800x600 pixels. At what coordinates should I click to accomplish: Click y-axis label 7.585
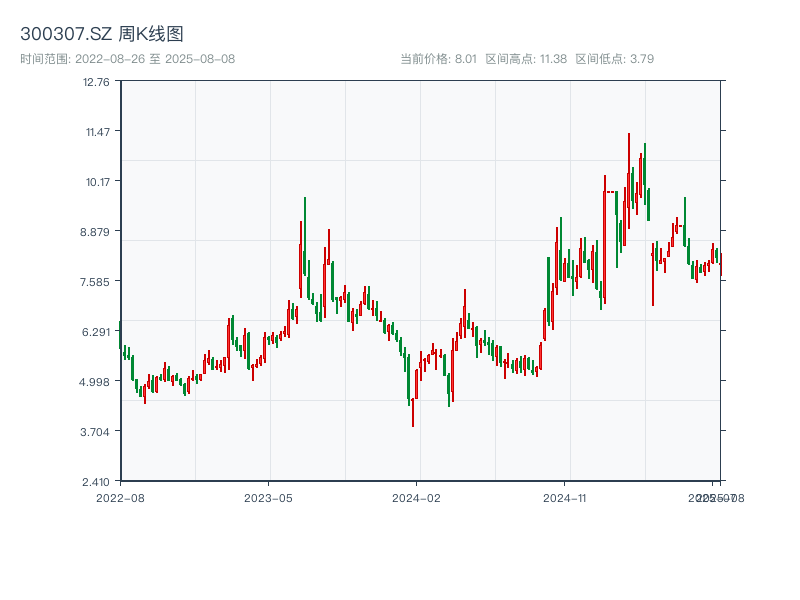tap(94, 282)
